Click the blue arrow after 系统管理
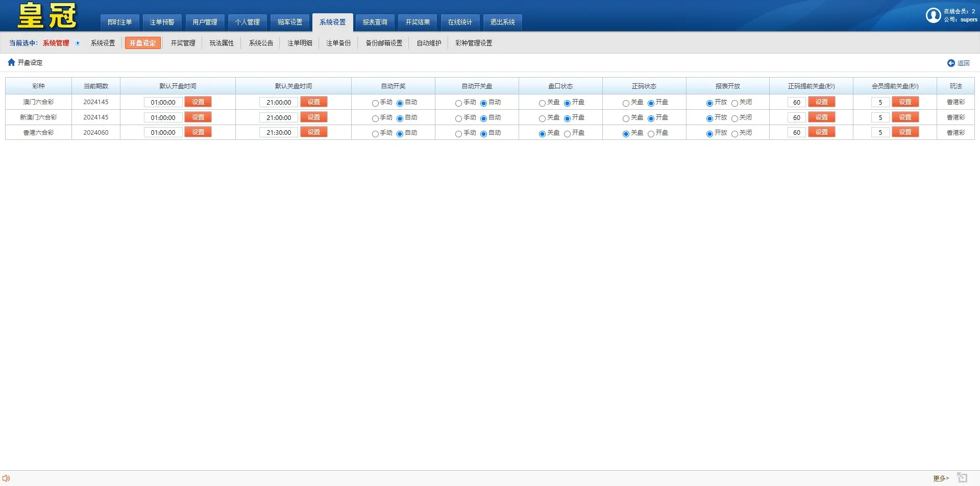 (x=78, y=43)
